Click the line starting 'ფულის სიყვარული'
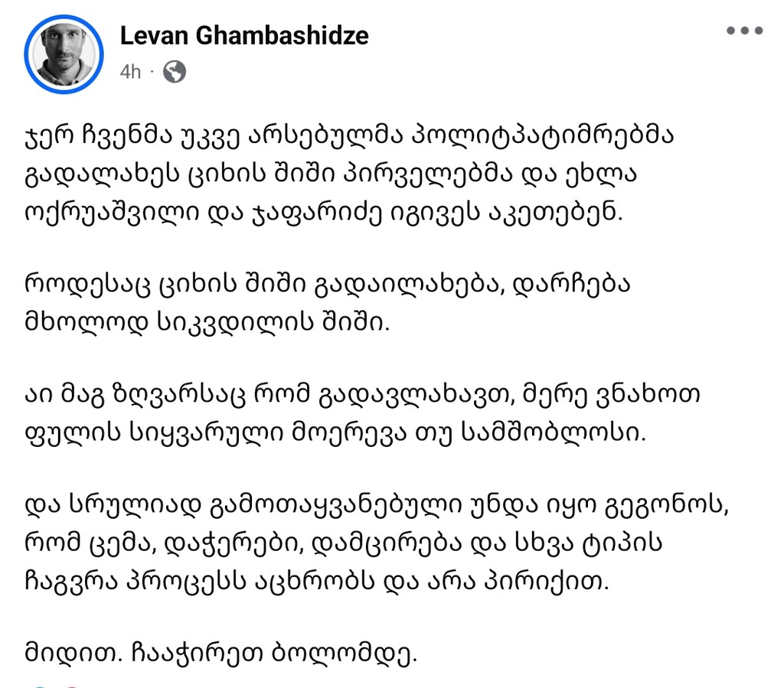784x688 pixels. pos(335,434)
